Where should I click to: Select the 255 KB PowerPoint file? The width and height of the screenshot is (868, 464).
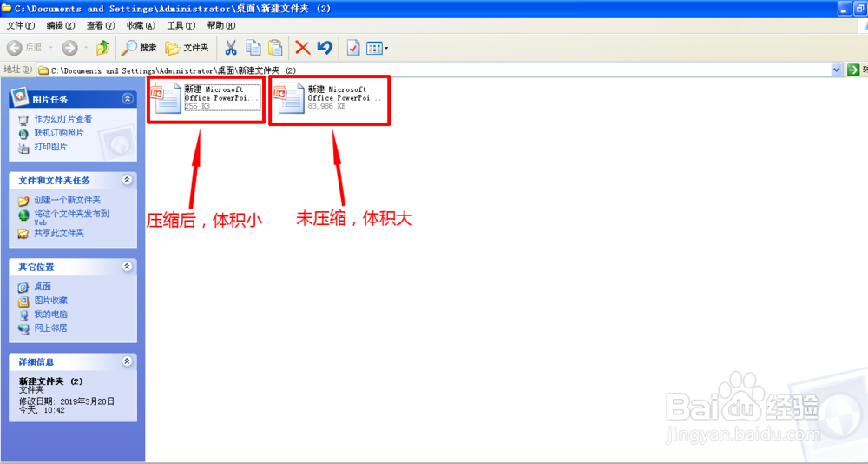[206, 98]
